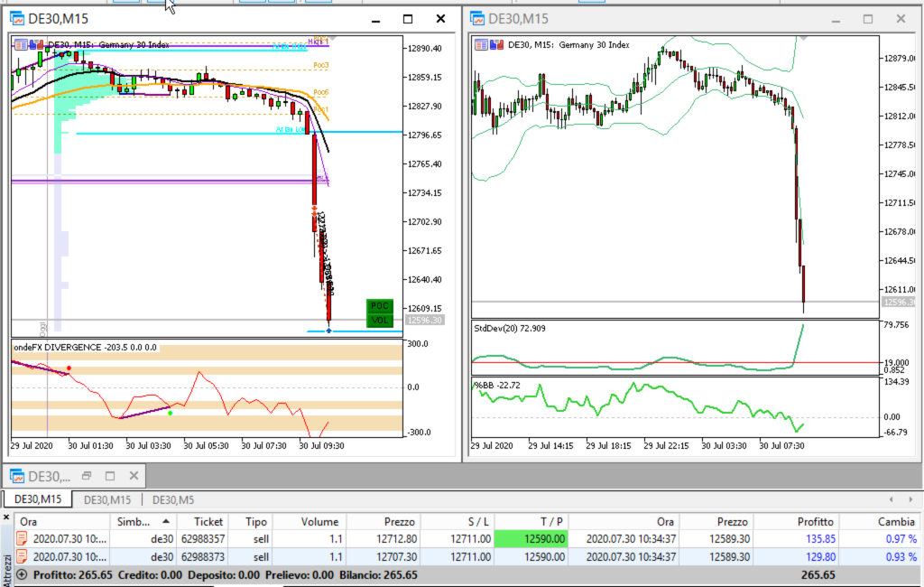Click the profit value 135.85
Screen dimensions: 924x587
(x=820, y=538)
